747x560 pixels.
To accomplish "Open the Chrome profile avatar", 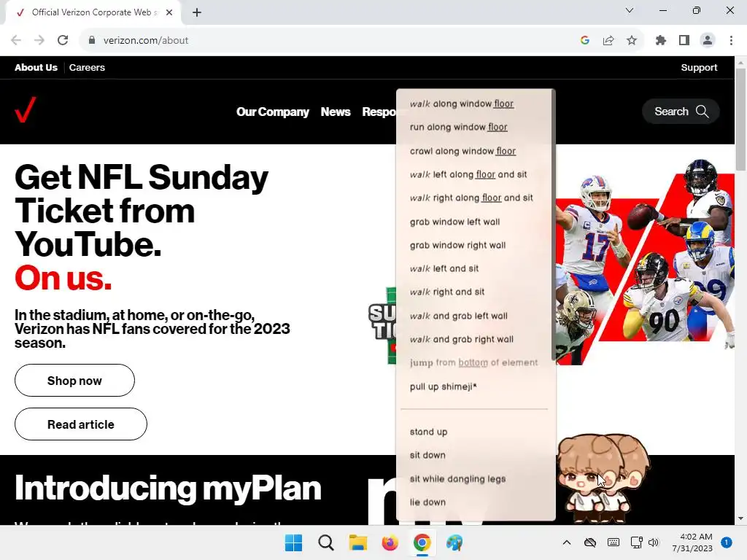I will click(708, 41).
